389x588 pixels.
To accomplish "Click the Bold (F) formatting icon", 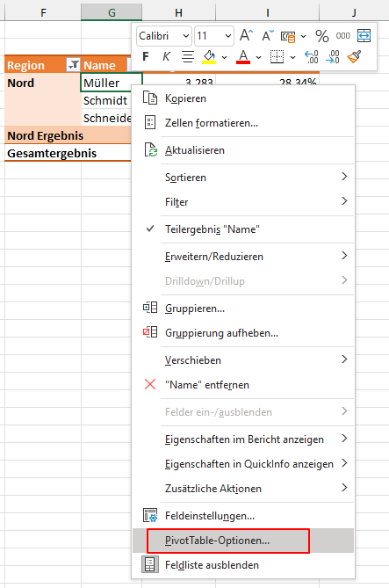I will pyautogui.click(x=146, y=57).
